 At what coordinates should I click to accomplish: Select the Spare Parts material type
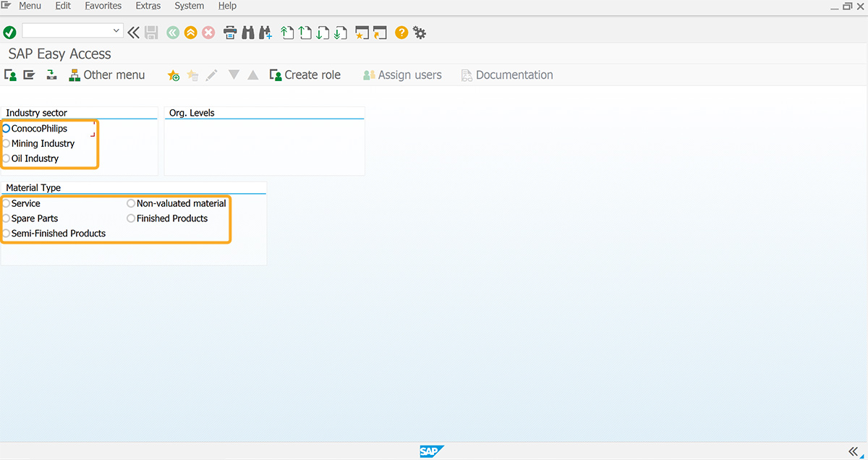[7, 218]
